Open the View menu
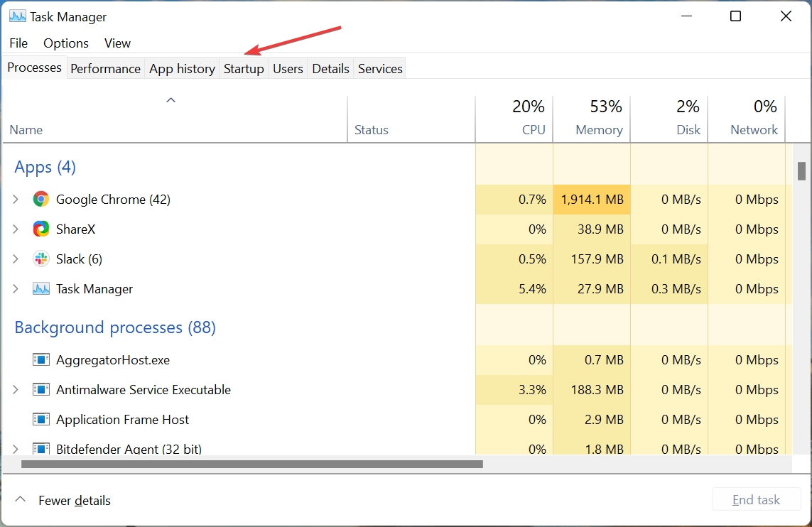This screenshot has height=527, width=812. (x=117, y=43)
